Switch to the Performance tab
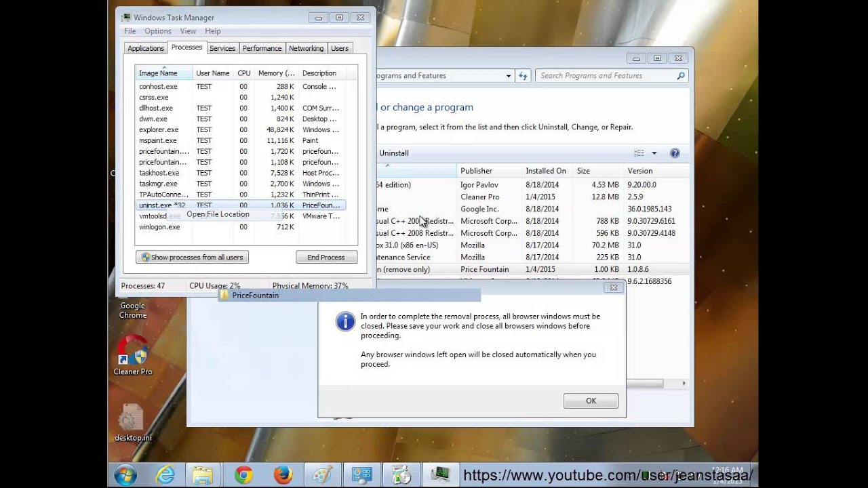Image resolution: width=868 pixels, height=488 pixels. (262, 48)
